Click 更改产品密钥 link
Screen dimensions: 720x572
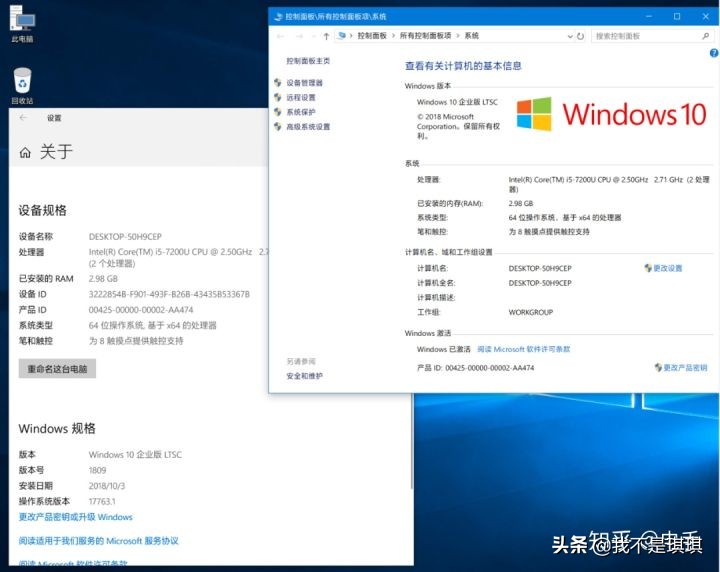(685, 367)
